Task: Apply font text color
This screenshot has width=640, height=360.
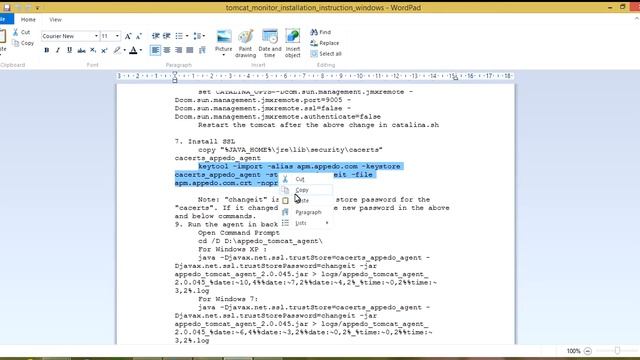Action: 133,50
